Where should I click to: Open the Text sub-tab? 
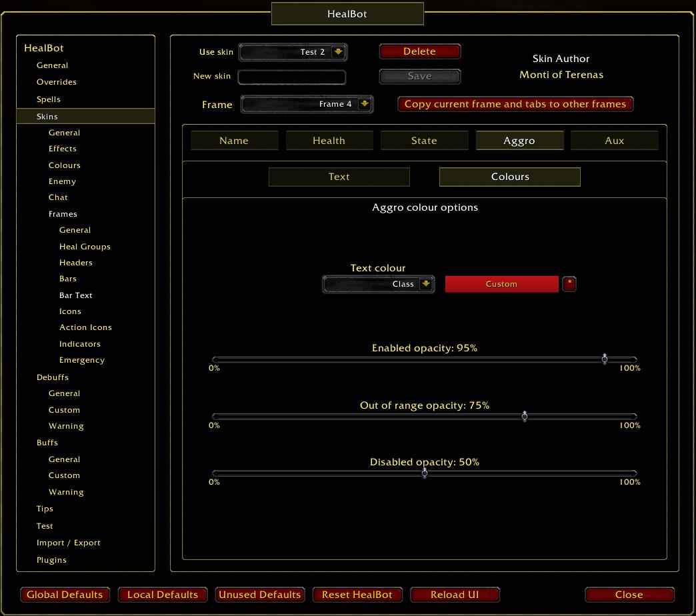(x=339, y=177)
